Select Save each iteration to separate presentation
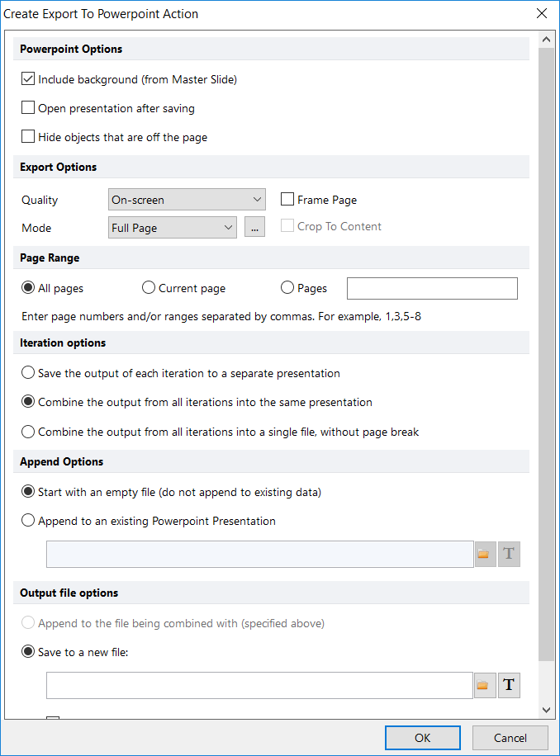 coord(28,373)
